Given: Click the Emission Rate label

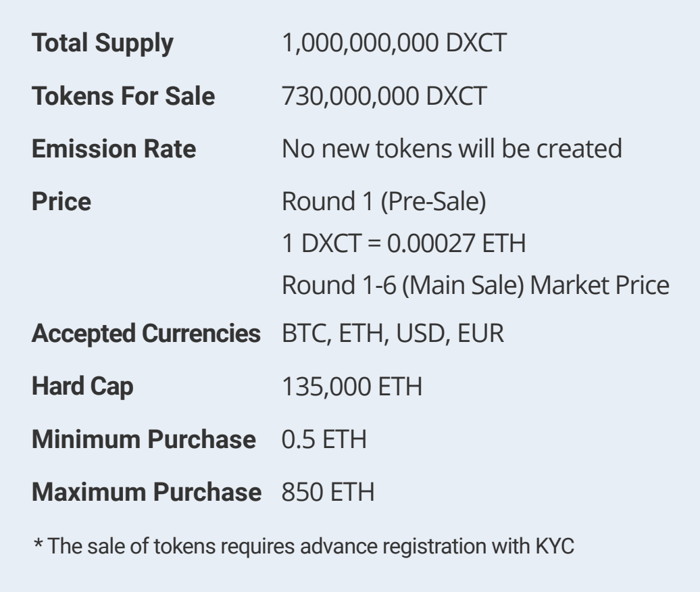Looking at the screenshot, I should [x=114, y=149].
